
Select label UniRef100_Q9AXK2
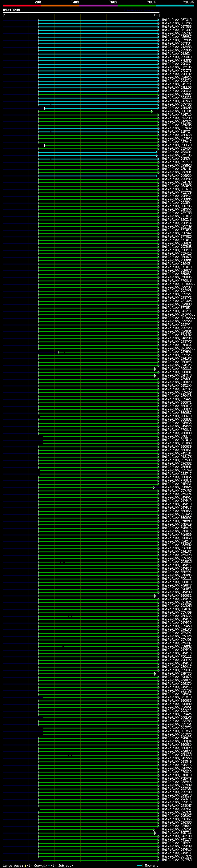[x=177, y=64]
